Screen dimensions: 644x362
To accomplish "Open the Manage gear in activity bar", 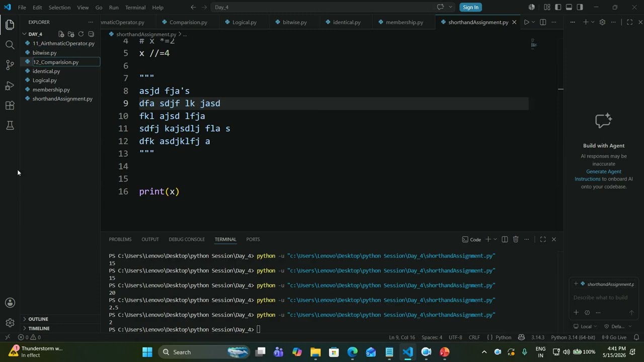I will tap(10, 323).
